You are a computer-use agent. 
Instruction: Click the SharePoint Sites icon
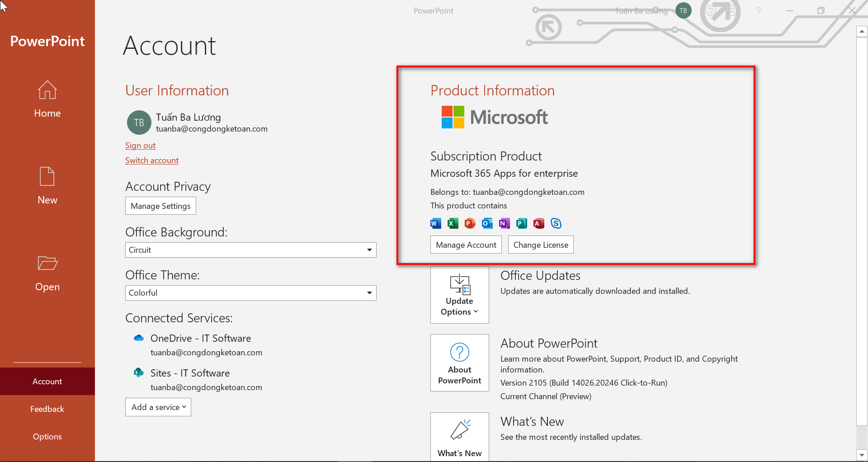pos(139,372)
